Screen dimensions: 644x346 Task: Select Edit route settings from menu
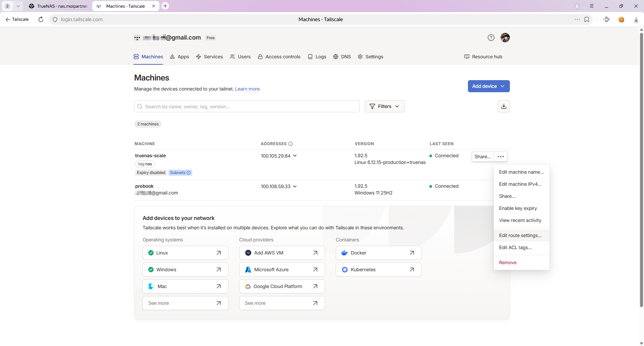point(520,235)
